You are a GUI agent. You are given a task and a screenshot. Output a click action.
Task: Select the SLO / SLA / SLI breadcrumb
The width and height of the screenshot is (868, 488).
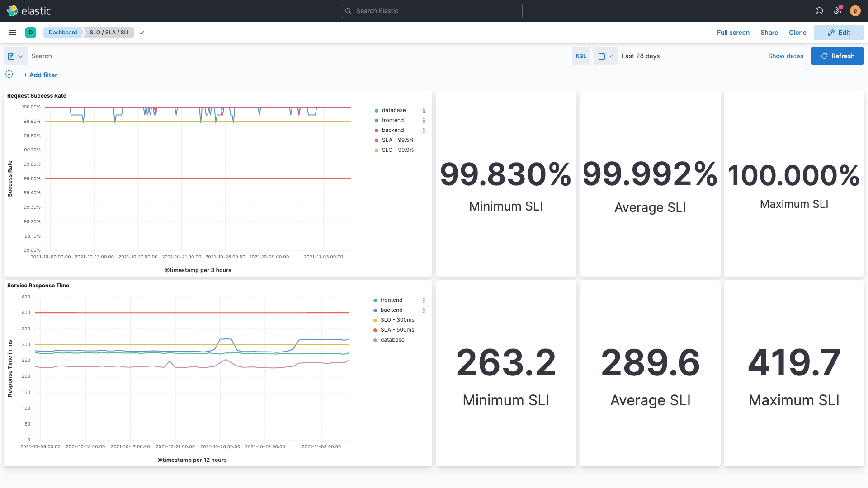click(108, 32)
